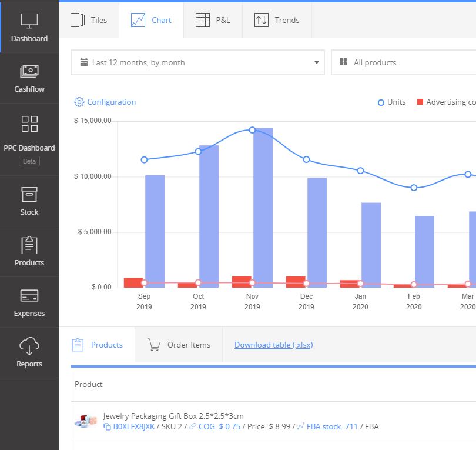Download the table as xlsx
Image resolution: width=476 pixels, height=450 pixels.
(273, 345)
